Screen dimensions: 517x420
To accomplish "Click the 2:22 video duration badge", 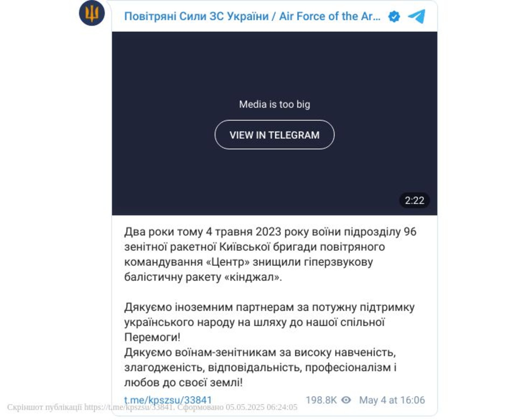I will coord(414,201).
